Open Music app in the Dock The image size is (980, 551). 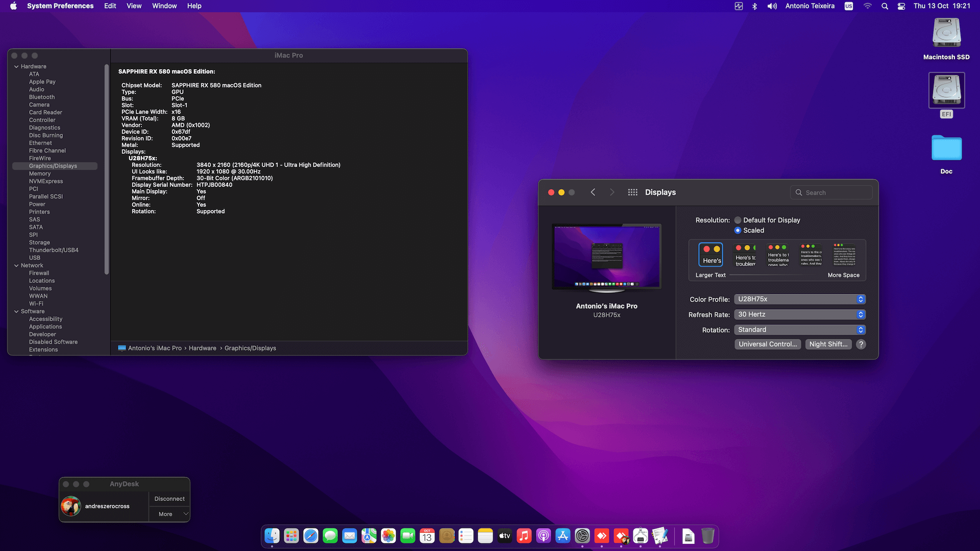pyautogui.click(x=524, y=536)
